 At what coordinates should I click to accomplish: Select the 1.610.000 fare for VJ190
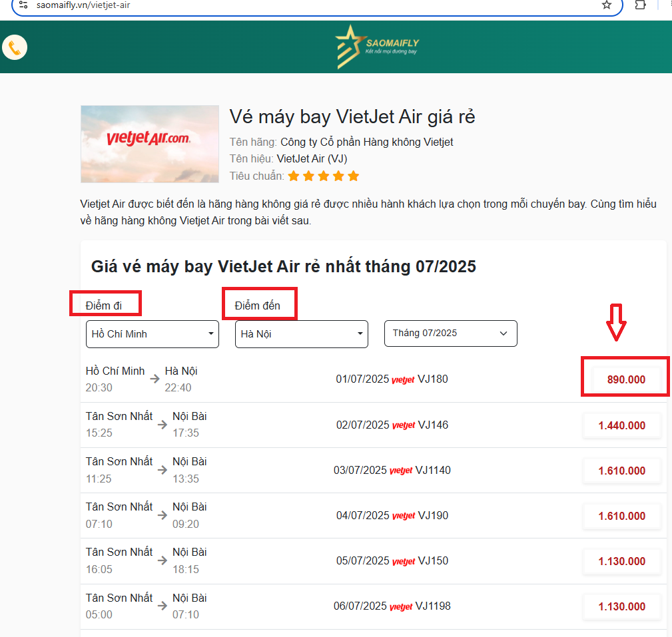[622, 516]
